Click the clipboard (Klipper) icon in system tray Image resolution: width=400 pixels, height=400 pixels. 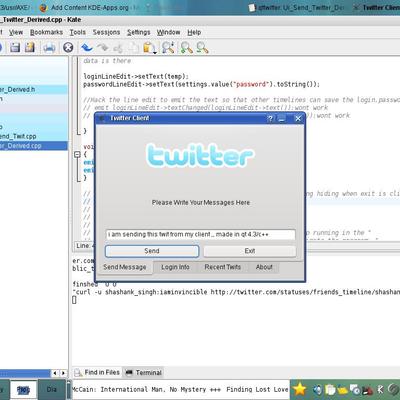(330, 389)
